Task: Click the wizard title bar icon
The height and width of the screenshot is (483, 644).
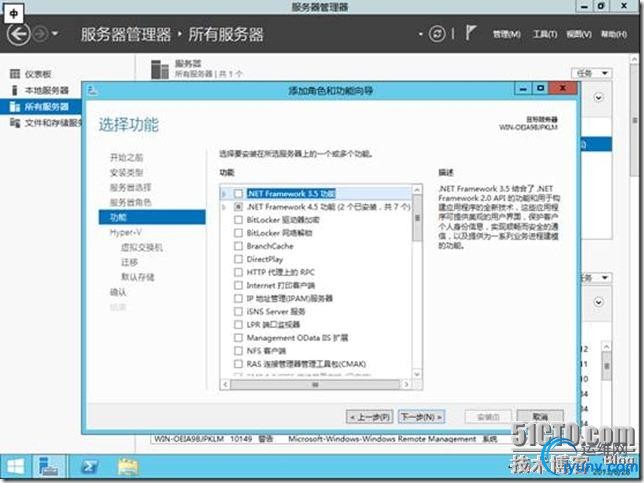Action: (x=93, y=90)
